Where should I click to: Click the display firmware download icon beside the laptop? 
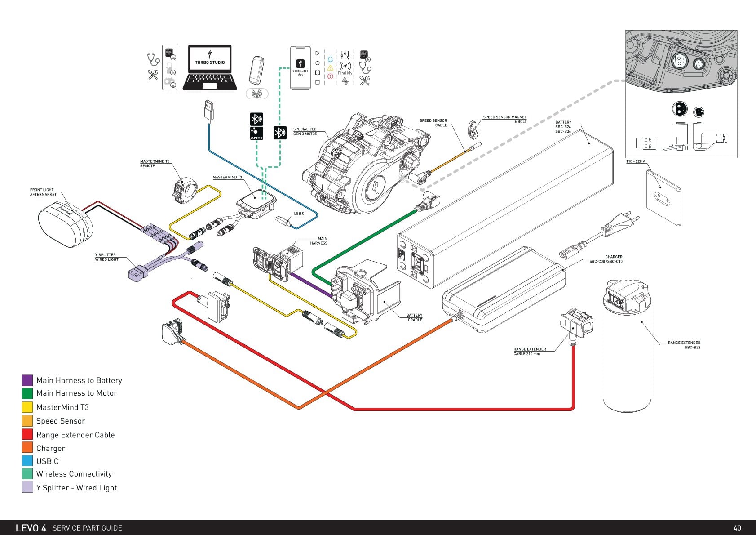pyautogui.click(x=170, y=54)
